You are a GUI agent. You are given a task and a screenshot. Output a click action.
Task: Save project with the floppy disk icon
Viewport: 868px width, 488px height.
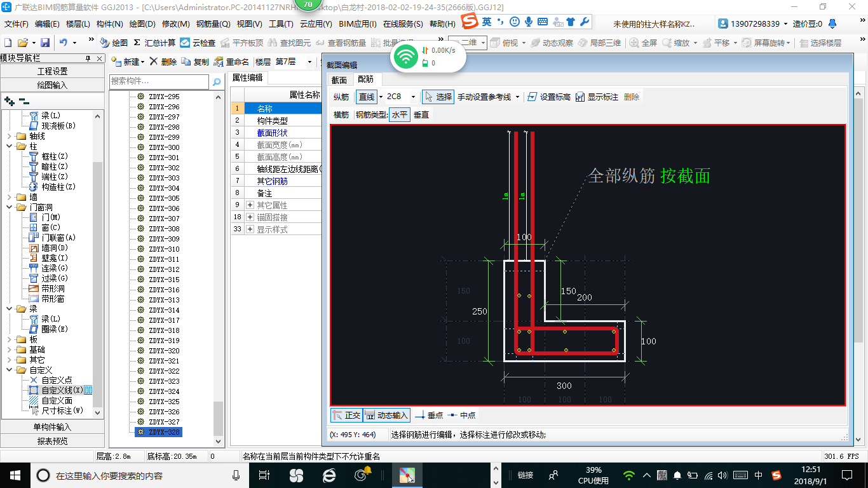tap(45, 43)
